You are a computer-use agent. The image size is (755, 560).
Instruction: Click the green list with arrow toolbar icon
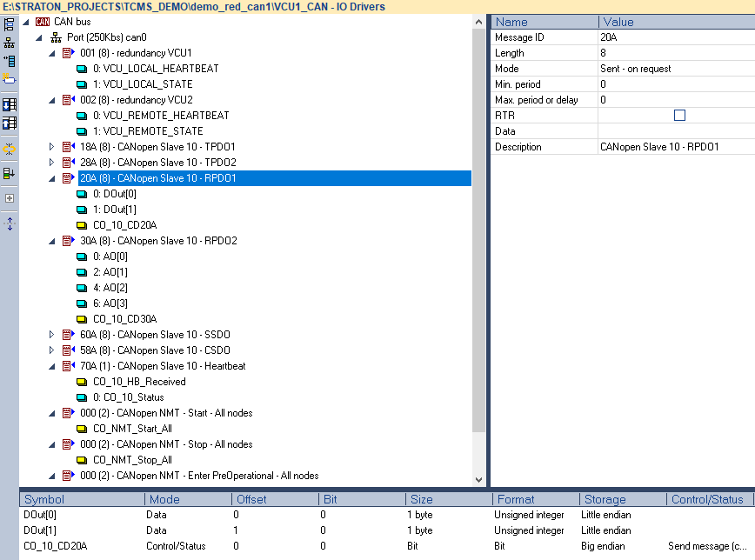tap(10, 173)
